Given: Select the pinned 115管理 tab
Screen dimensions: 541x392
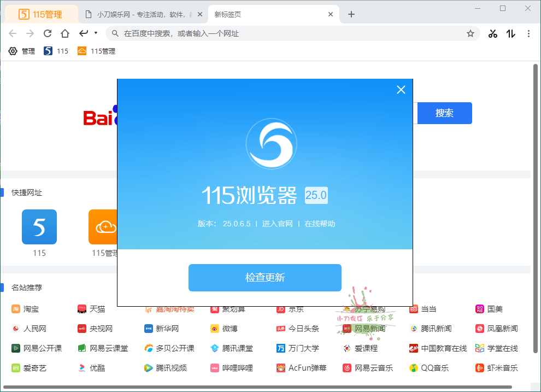Looking at the screenshot, I should pos(41,14).
